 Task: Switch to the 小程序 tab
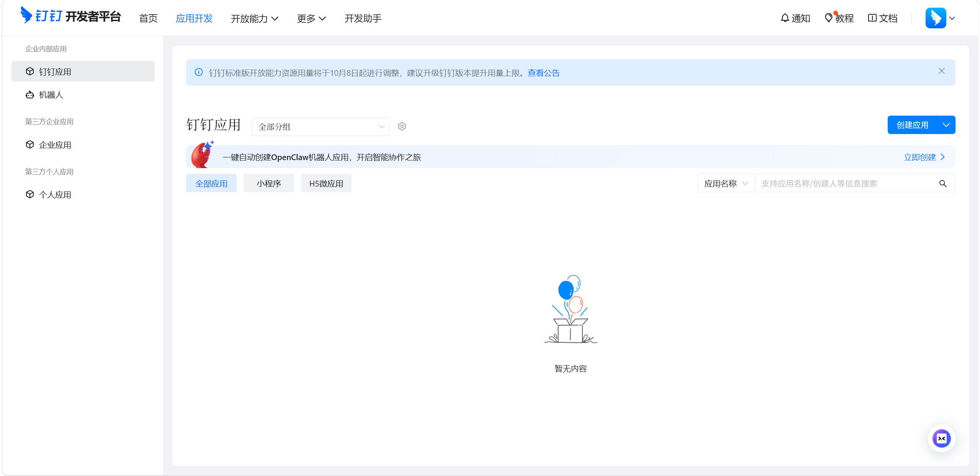[268, 184]
